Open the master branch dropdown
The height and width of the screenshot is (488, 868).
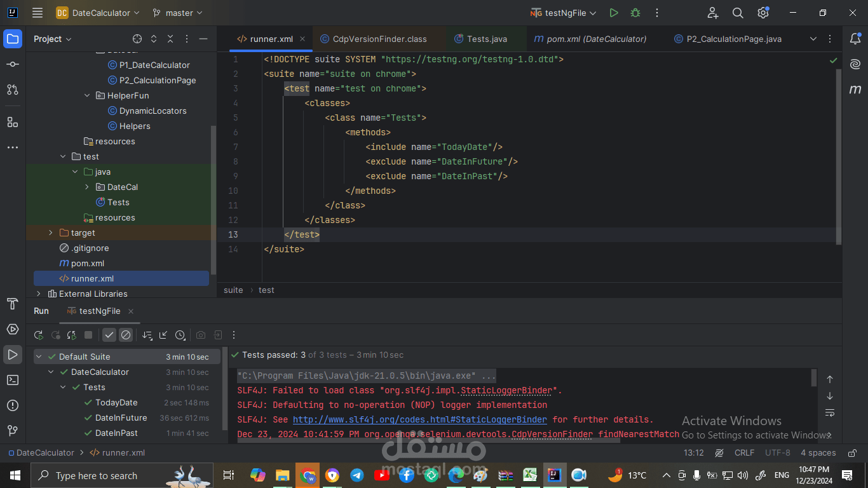(x=178, y=13)
